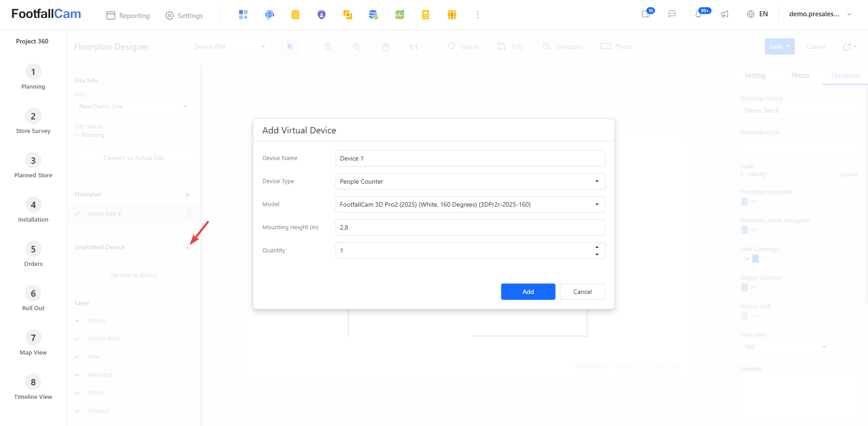Select the Blindspot tool
Image resolution: width=868 pixels, height=426 pixels.
coord(563,47)
